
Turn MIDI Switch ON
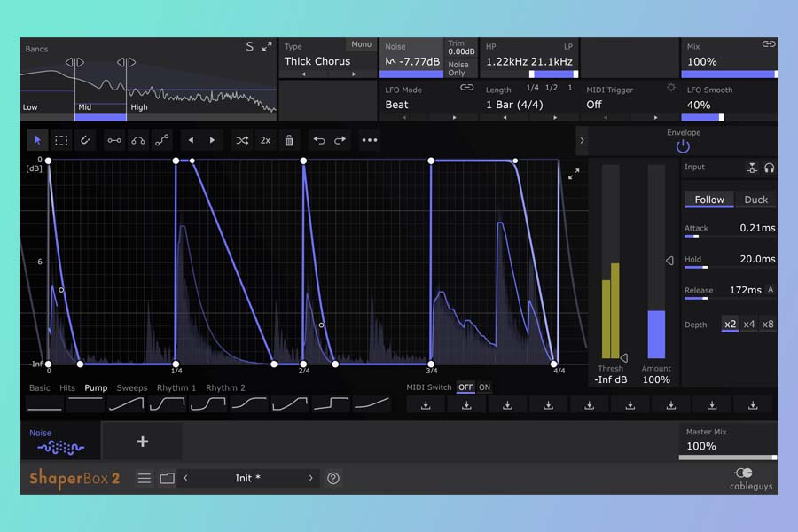484,387
